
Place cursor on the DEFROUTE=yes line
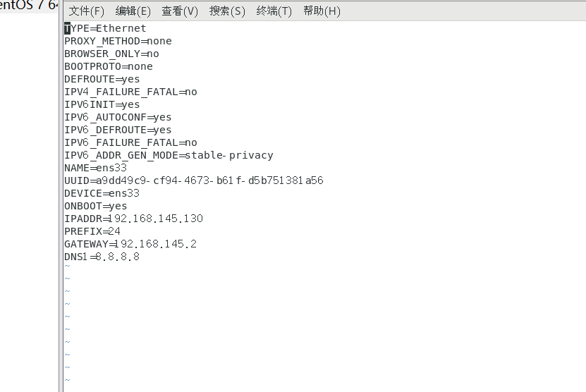[102, 79]
